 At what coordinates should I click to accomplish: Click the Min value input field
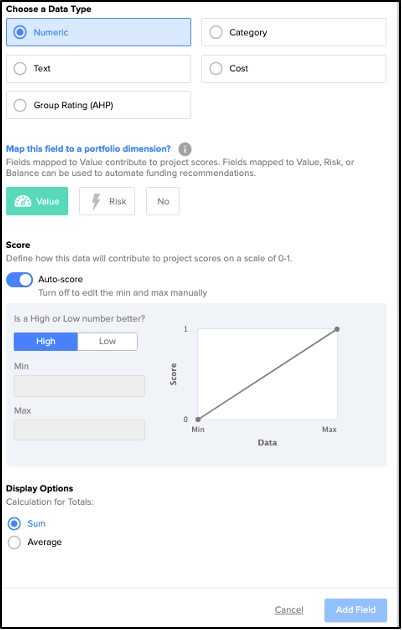[80, 386]
